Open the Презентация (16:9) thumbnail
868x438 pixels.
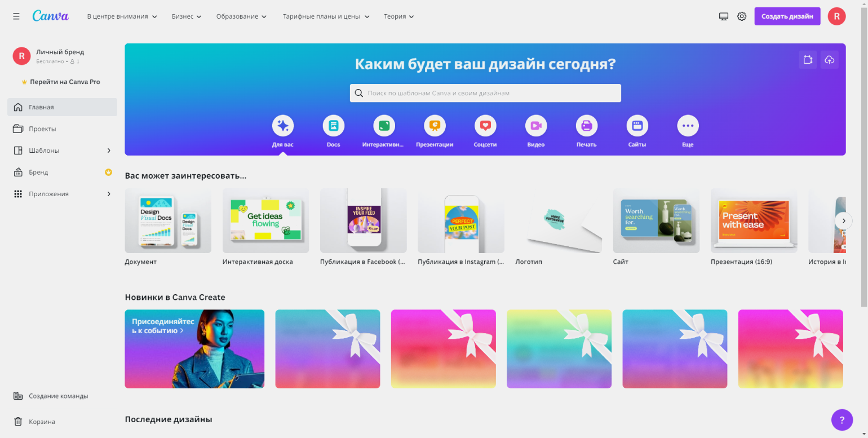(x=754, y=220)
